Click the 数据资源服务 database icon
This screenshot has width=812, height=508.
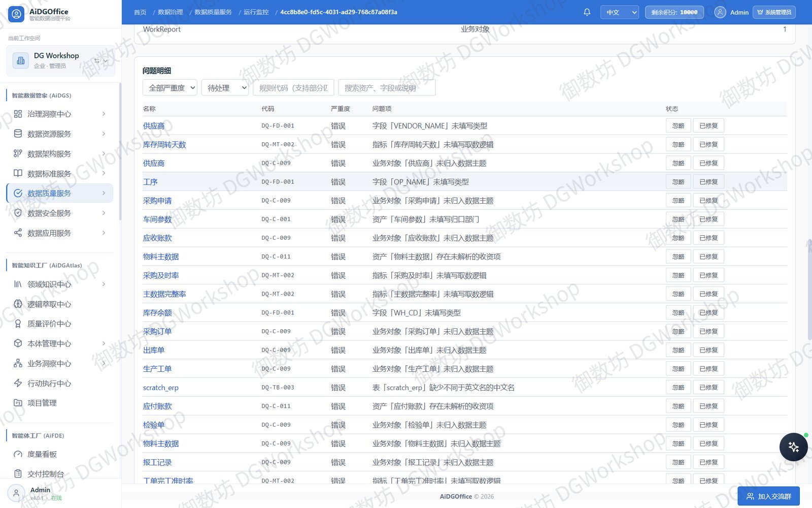(18, 134)
